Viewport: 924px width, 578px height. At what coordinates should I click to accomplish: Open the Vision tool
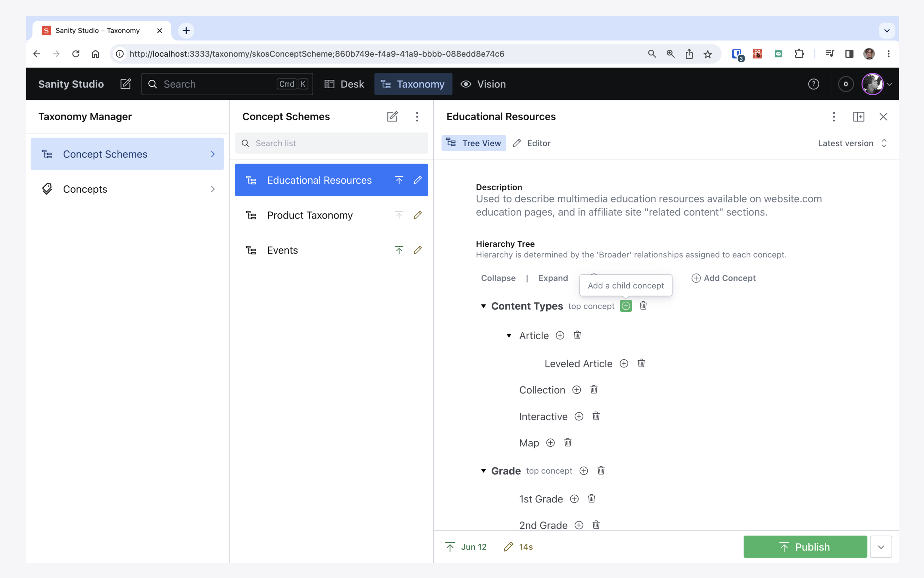pos(483,84)
